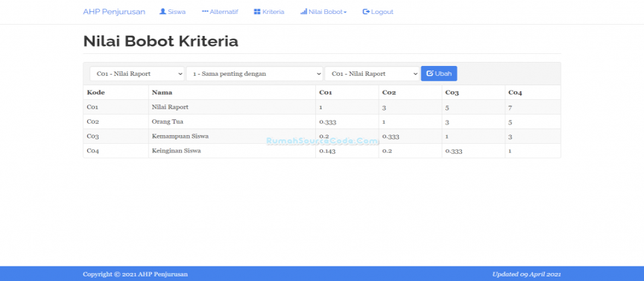Select the Nilai Raport name cell

click(x=232, y=107)
